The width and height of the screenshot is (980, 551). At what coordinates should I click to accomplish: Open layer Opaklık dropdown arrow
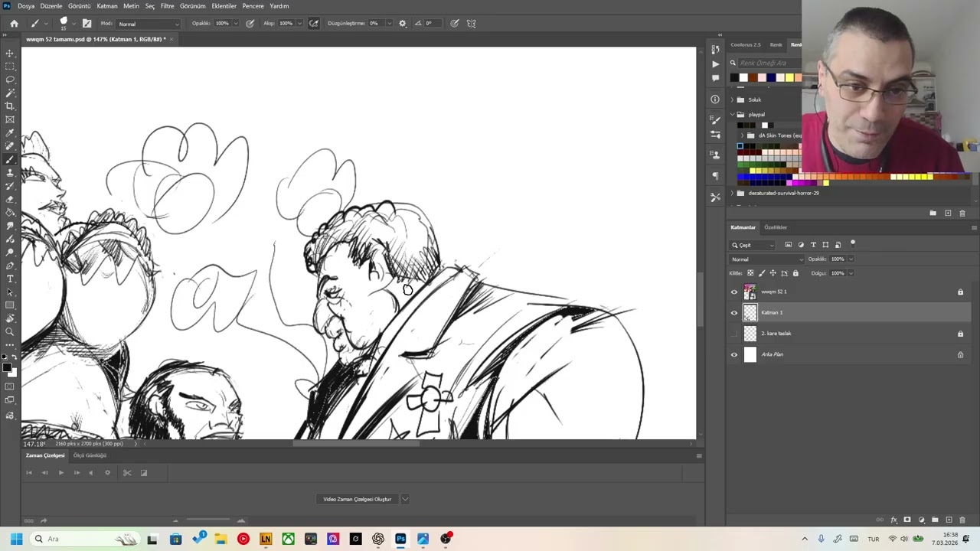[x=851, y=259]
